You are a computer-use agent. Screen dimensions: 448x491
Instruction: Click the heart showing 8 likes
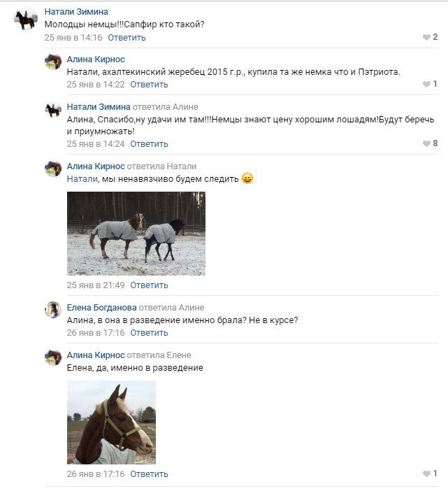[426, 144]
